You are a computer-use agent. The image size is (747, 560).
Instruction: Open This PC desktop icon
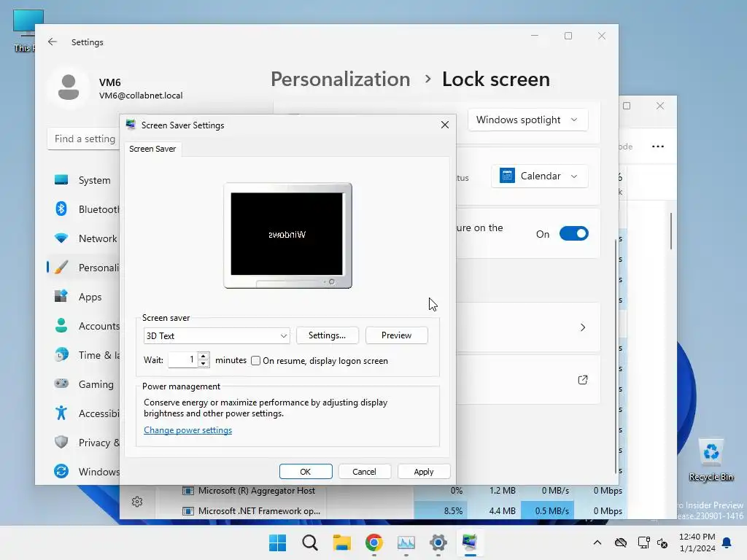click(25, 31)
